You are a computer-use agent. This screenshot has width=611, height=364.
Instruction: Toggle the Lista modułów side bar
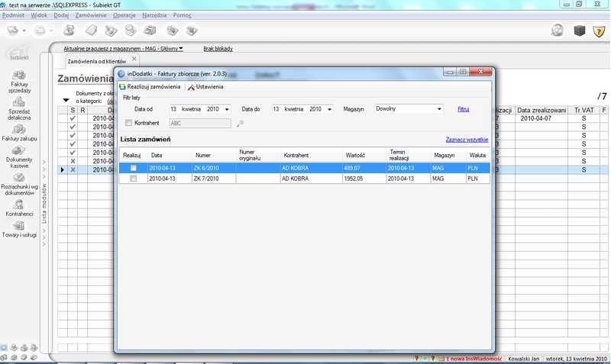[44, 203]
